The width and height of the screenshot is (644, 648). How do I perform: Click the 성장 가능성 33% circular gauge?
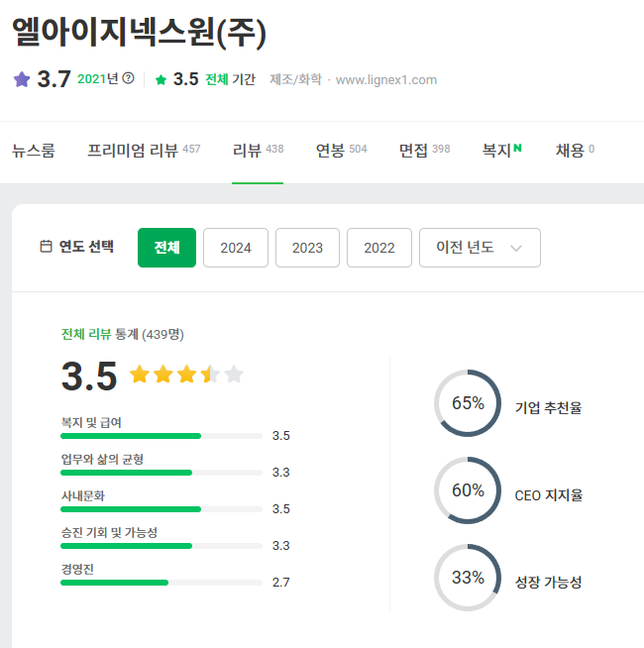pos(468,578)
